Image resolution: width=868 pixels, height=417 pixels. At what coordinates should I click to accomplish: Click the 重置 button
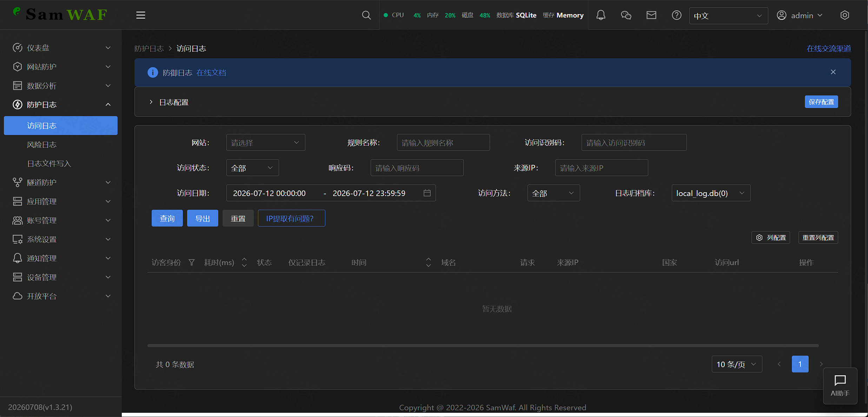[x=238, y=218]
